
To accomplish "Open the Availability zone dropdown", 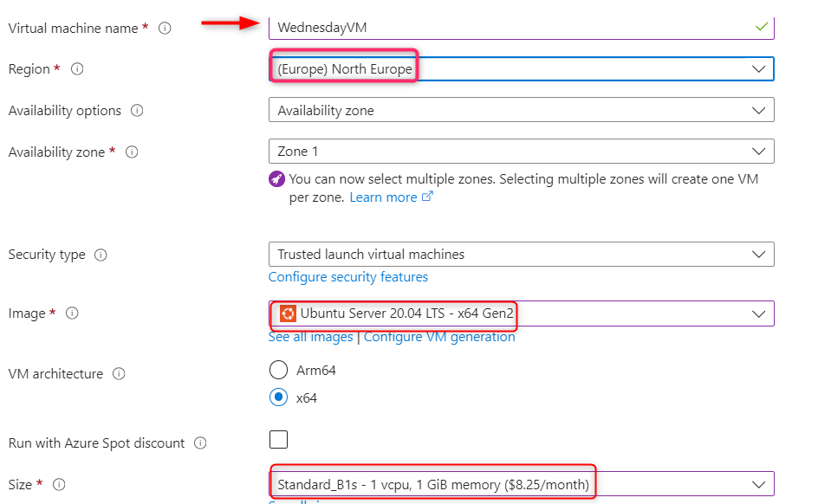I will [521, 152].
